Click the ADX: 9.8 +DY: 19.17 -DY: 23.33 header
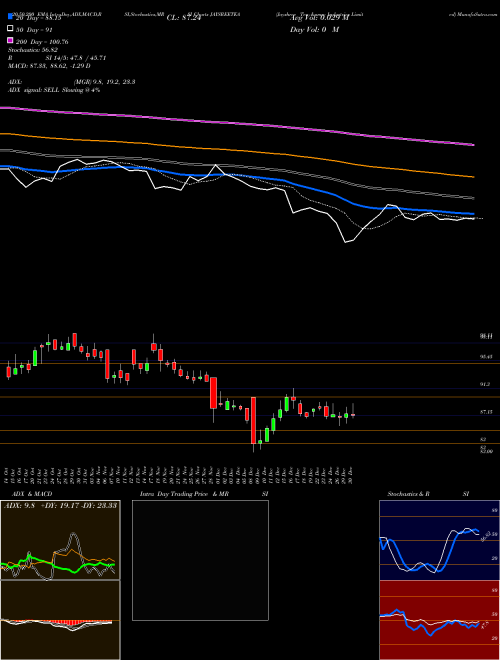Screen dimensions: 500x660 coord(60,506)
